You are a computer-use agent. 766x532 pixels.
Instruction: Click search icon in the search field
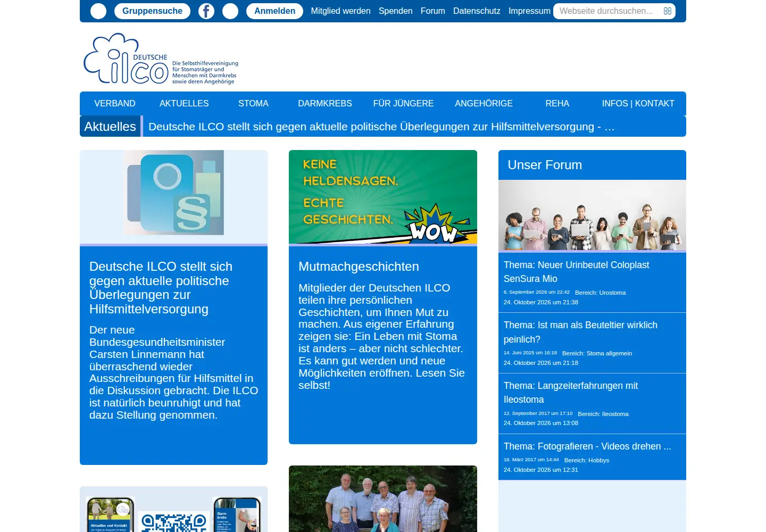tap(667, 11)
